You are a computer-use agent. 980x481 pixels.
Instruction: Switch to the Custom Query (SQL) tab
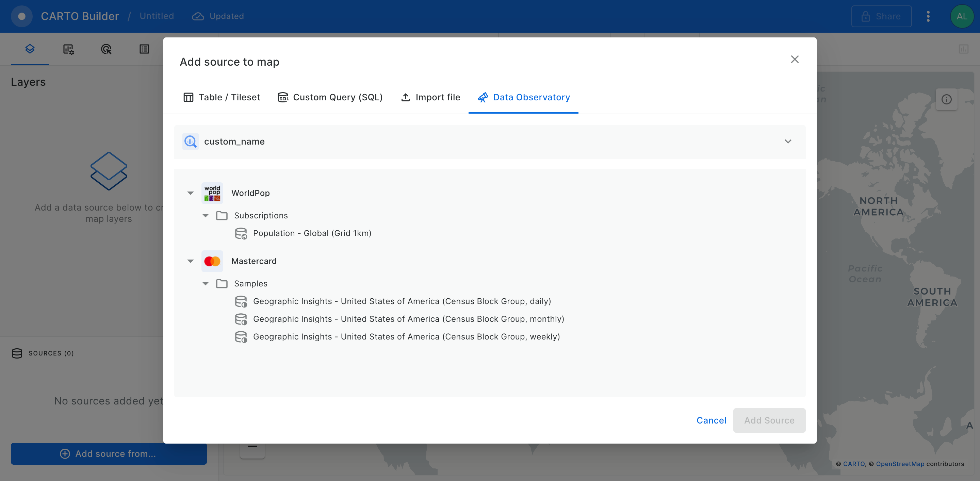[x=330, y=97]
